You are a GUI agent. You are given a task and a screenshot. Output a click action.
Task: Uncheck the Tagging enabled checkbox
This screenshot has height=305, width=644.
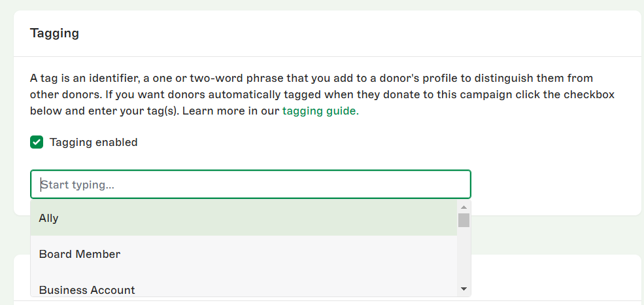37,142
